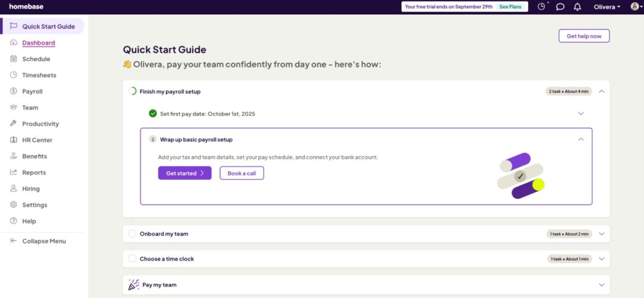Open the Olivera account dropdown
Image resolution: width=644 pixels, height=298 pixels.
tap(607, 7)
